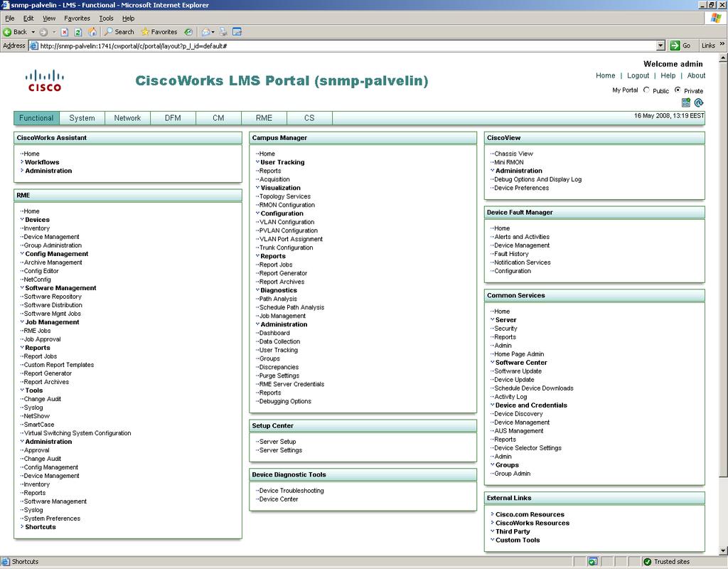Viewport: 728px width, 569px height.
Task: Open the Back button history dropdown arrow
Action: point(33,32)
